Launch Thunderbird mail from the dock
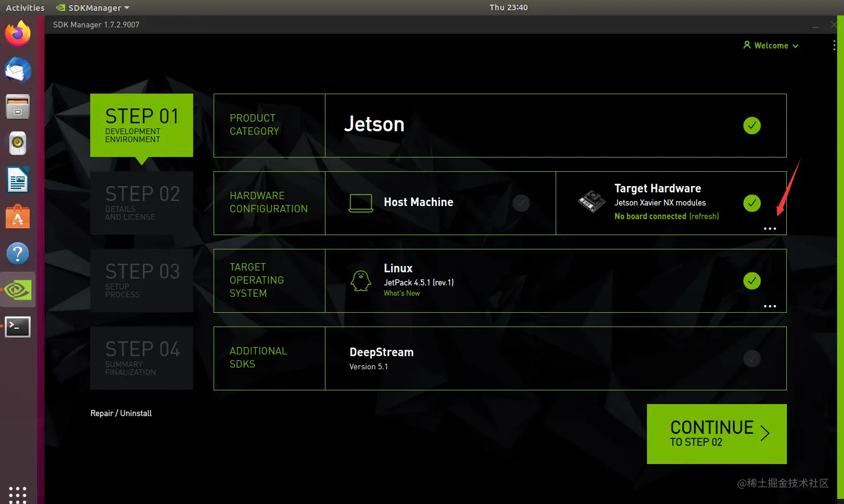 [x=18, y=70]
